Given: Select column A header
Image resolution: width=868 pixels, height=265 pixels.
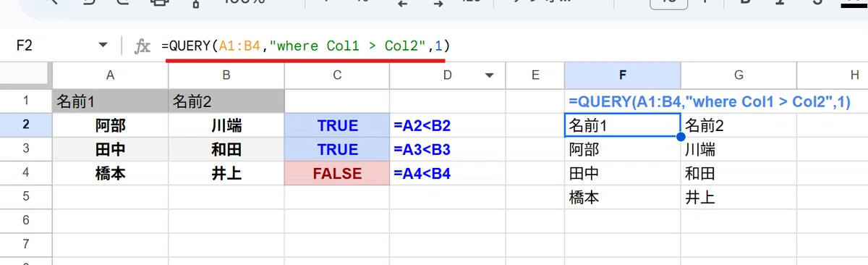Looking at the screenshot, I should (x=110, y=75).
